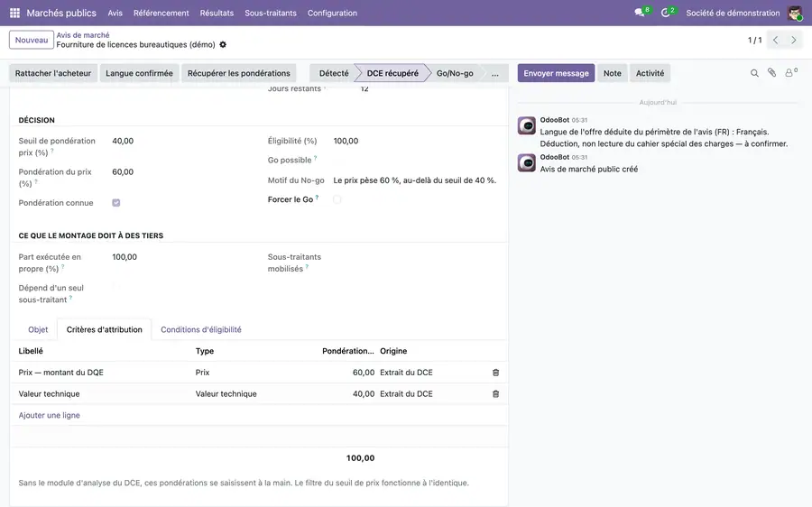Screen dimensions: 812x507
Task: Toggle the Pondération connue checkbox
Action: (x=116, y=203)
